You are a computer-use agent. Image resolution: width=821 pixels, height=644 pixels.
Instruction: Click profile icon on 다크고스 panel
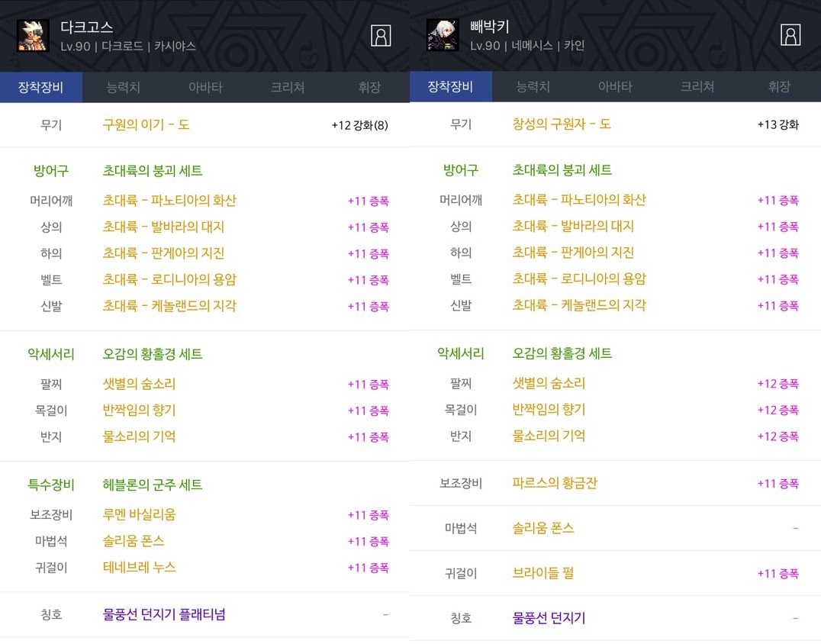point(381,36)
